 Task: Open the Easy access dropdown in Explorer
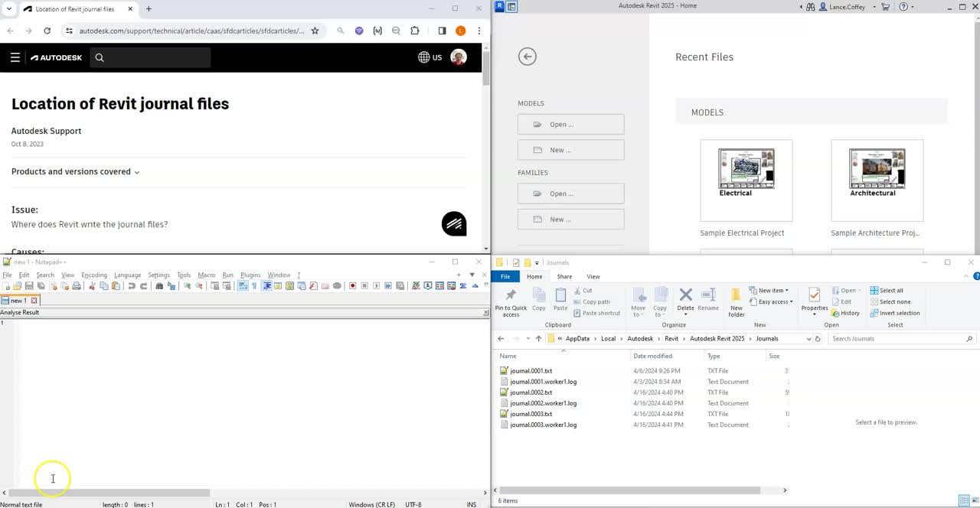pyautogui.click(x=770, y=301)
